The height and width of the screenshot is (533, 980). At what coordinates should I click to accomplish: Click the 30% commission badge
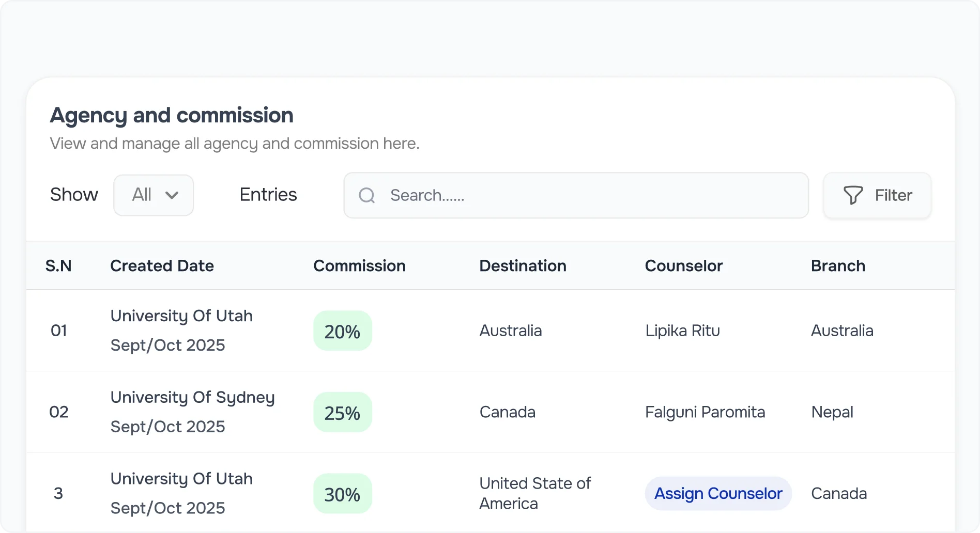click(342, 493)
